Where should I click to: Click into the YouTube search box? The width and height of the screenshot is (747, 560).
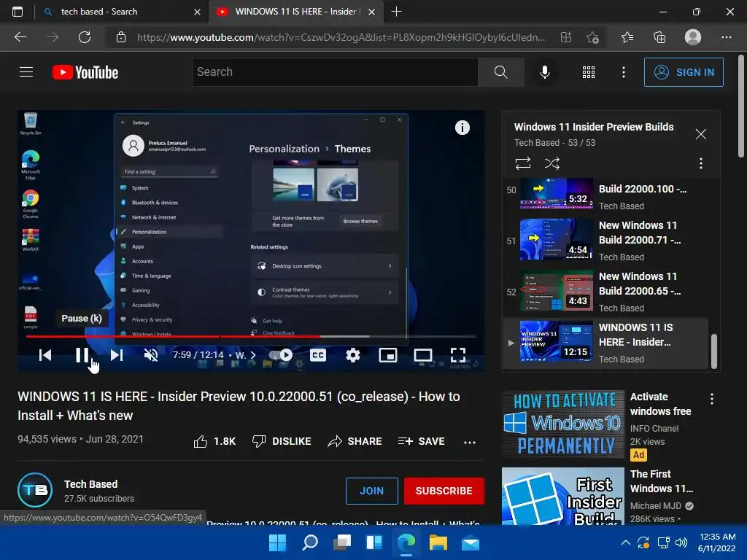point(335,72)
